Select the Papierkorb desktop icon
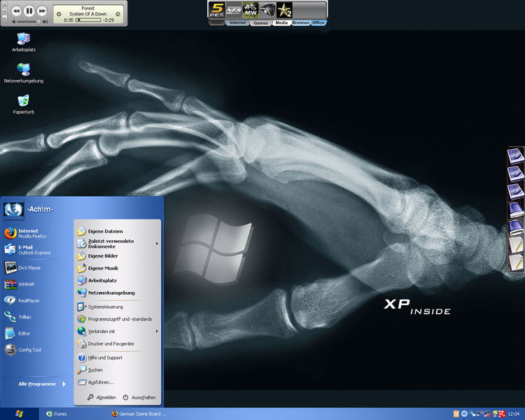This screenshot has width=525, height=420. [23, 104]
